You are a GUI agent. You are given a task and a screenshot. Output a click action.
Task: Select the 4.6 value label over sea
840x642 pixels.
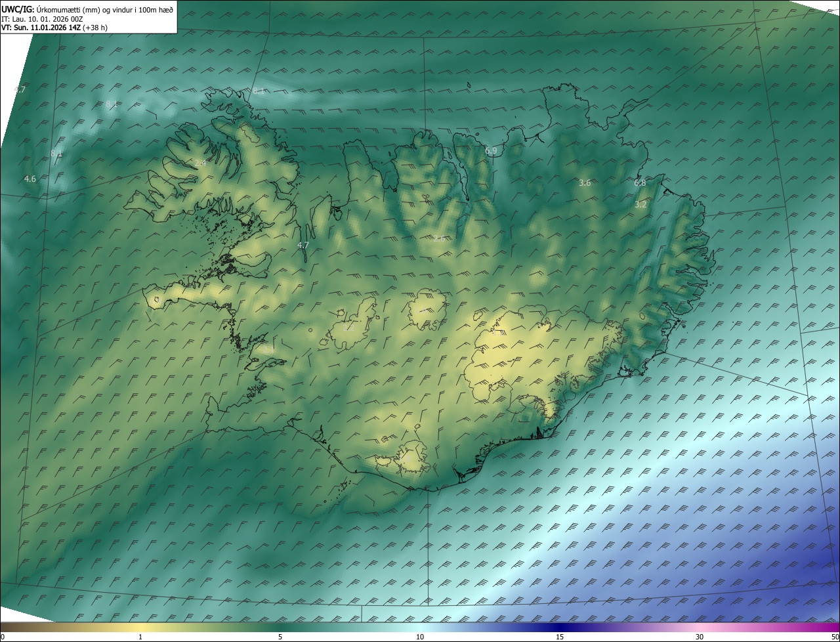[30, 179]
